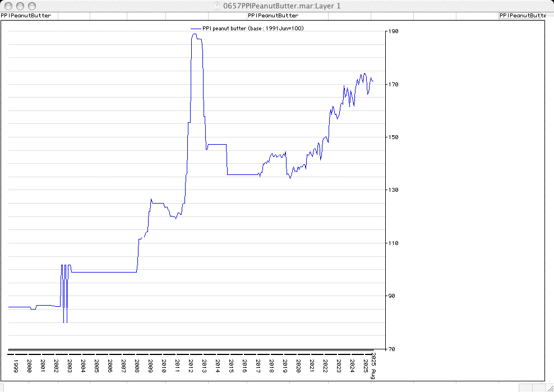The width and height of the screenshot is (554, 392).
Task: Zoom the window with the third title bar button
Action: pyautogui.click(x=31, y=6)
